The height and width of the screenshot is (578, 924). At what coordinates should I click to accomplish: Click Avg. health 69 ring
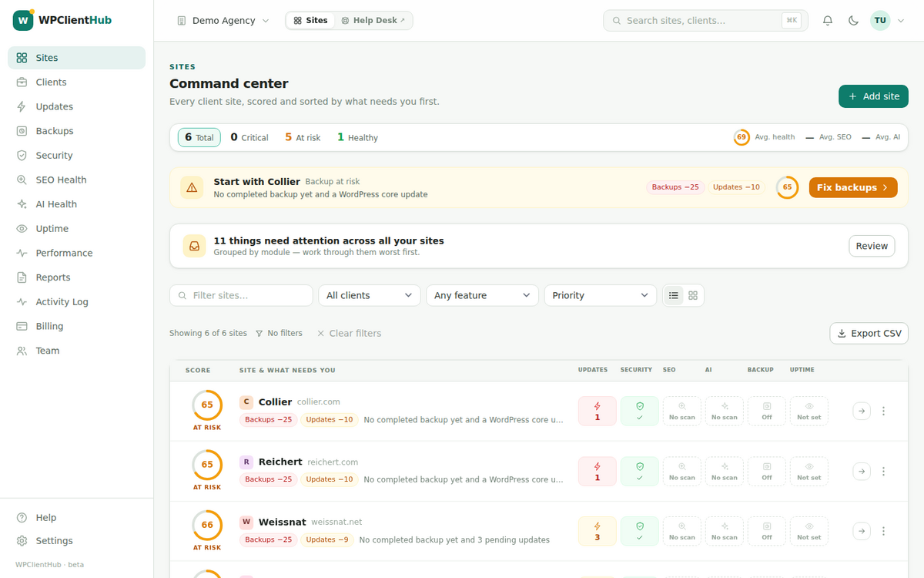click(742, 137)
